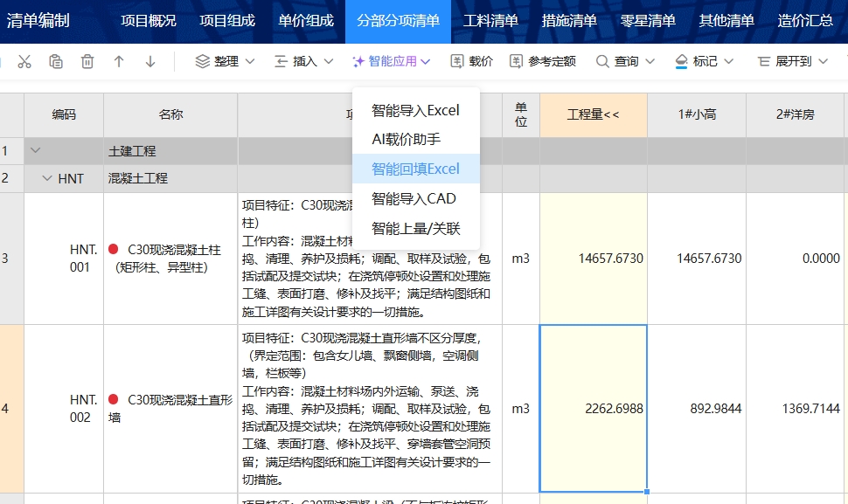The width and height of the screenshot is (848, 504).
Task: Collapse the 土建工程 tree row
Action: (35, 151)
